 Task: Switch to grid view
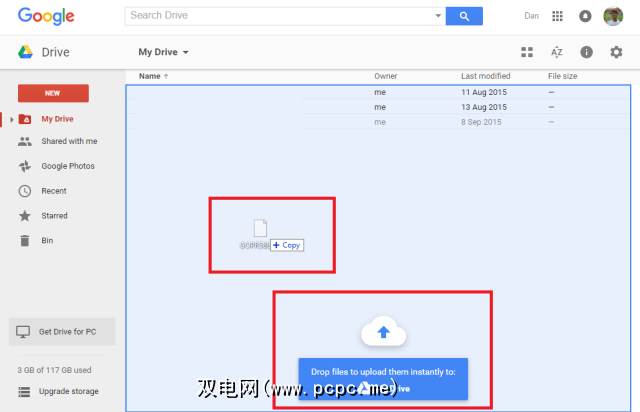pos(527,52)
